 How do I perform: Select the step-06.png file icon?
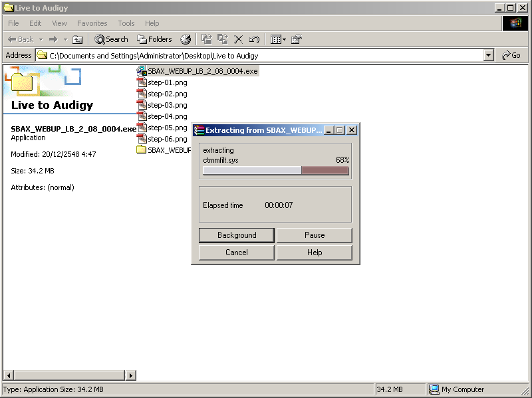[x=142, y=139]
